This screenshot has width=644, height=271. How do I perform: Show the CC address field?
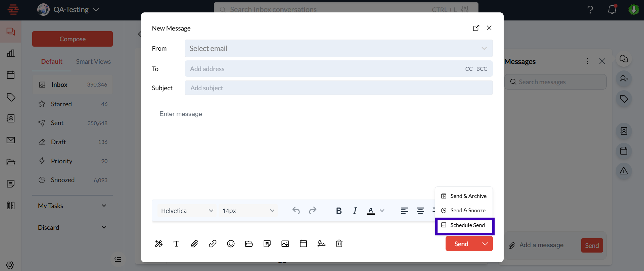coord(469,69)
